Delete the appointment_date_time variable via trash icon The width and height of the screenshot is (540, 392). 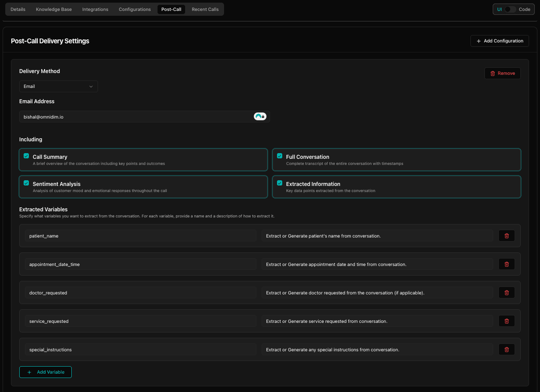506,264
